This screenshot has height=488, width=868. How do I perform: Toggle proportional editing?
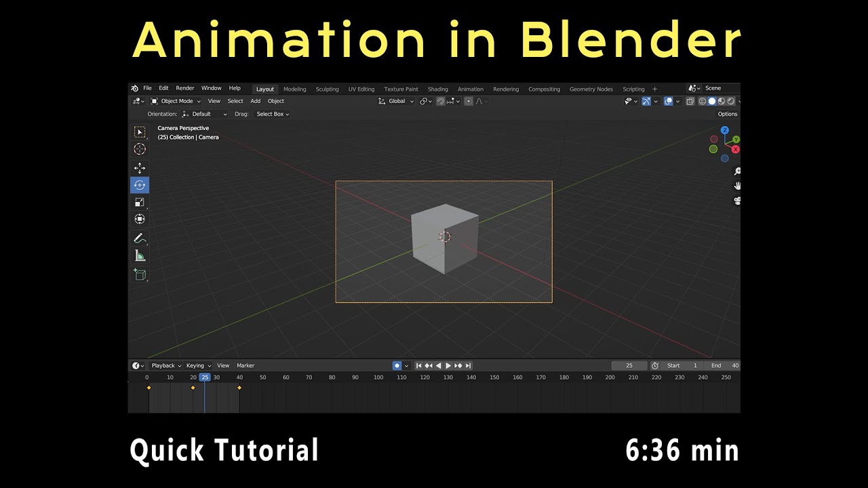pos(469,101)
